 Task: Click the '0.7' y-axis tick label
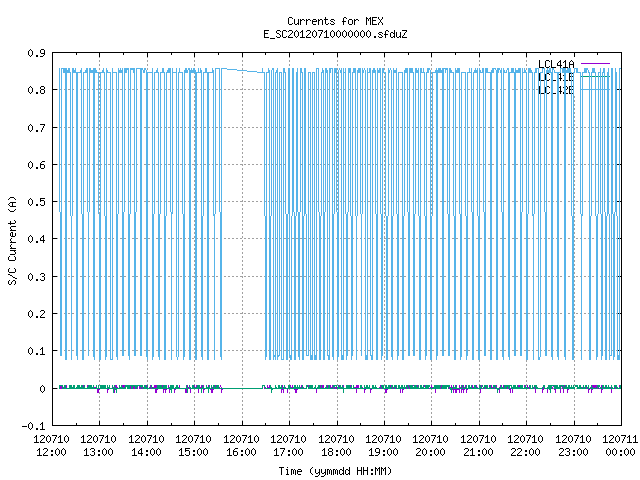coord(36,128)
